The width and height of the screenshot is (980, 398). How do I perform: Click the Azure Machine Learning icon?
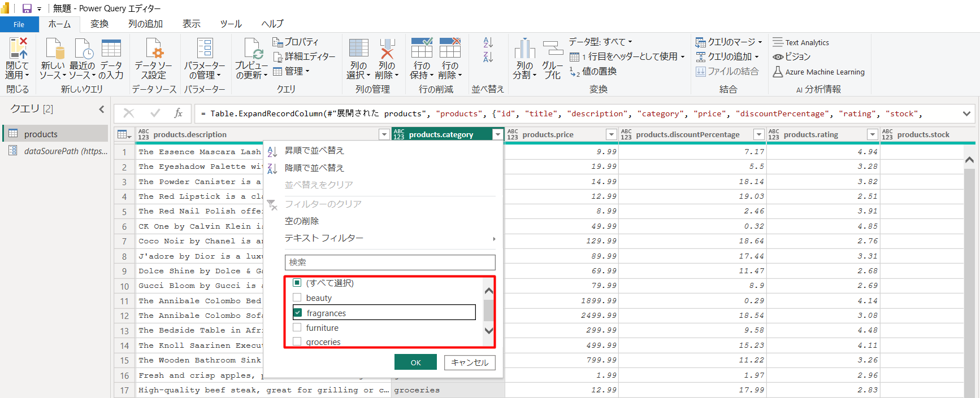click(778, 72)
